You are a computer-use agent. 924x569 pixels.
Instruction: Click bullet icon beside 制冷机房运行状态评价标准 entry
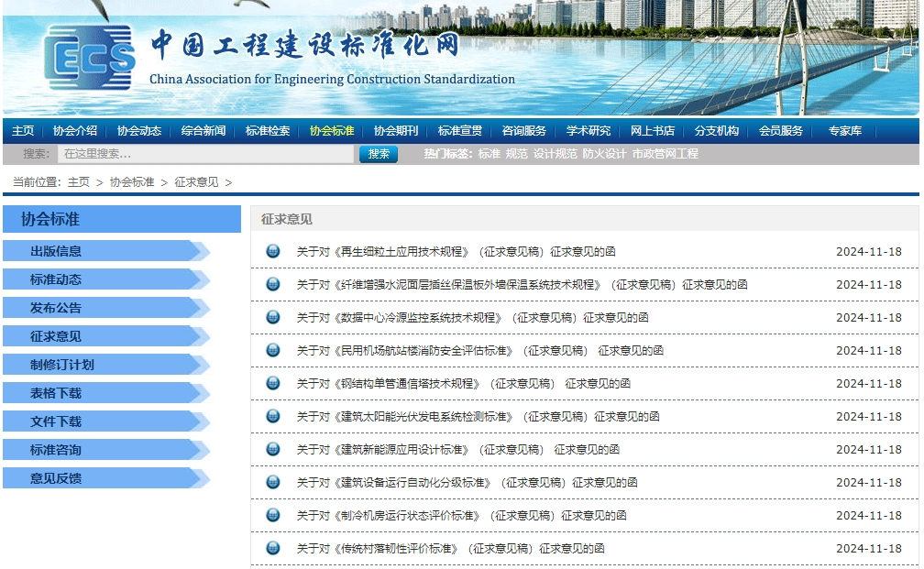point(272,515)
